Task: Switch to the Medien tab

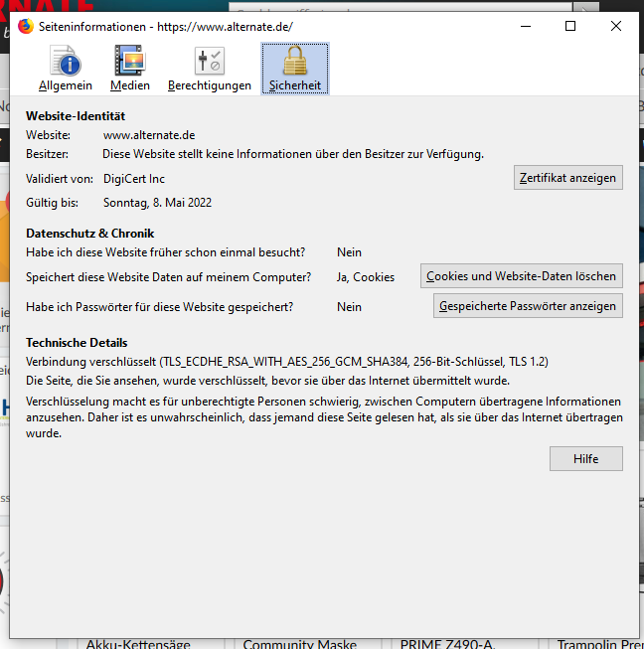Action: coord(130,69)
